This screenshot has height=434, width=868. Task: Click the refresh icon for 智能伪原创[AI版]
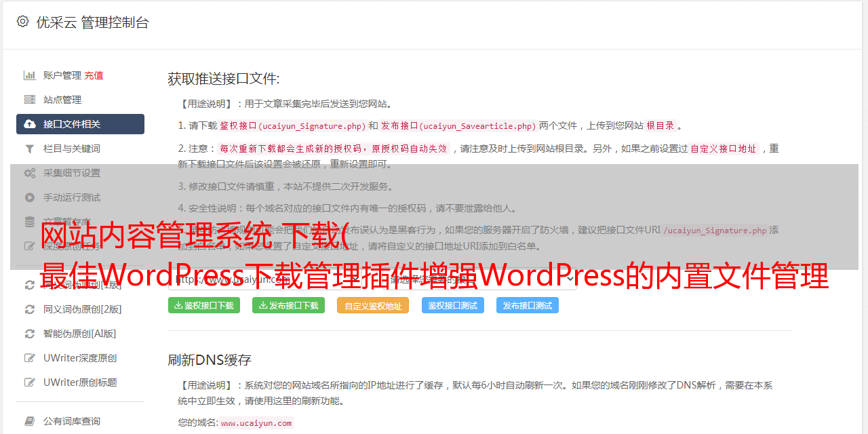(x=30, y=334)
